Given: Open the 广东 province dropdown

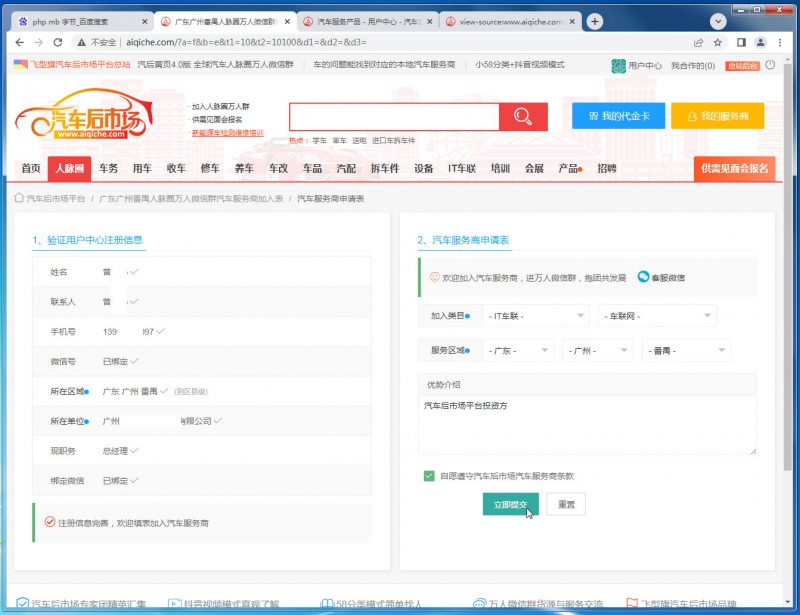Looking at the screenshot, I should pyautogui.click(x=518, y=351).
